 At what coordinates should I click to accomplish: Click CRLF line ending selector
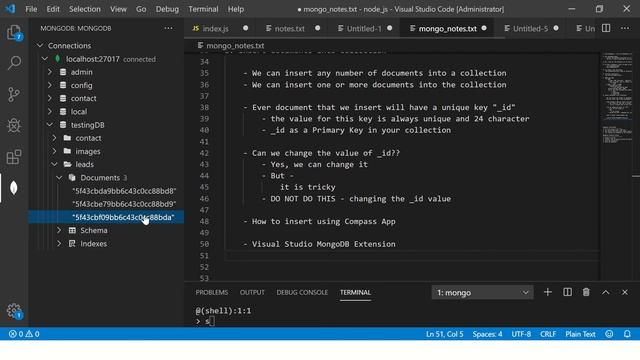click(x=548, y=334)
